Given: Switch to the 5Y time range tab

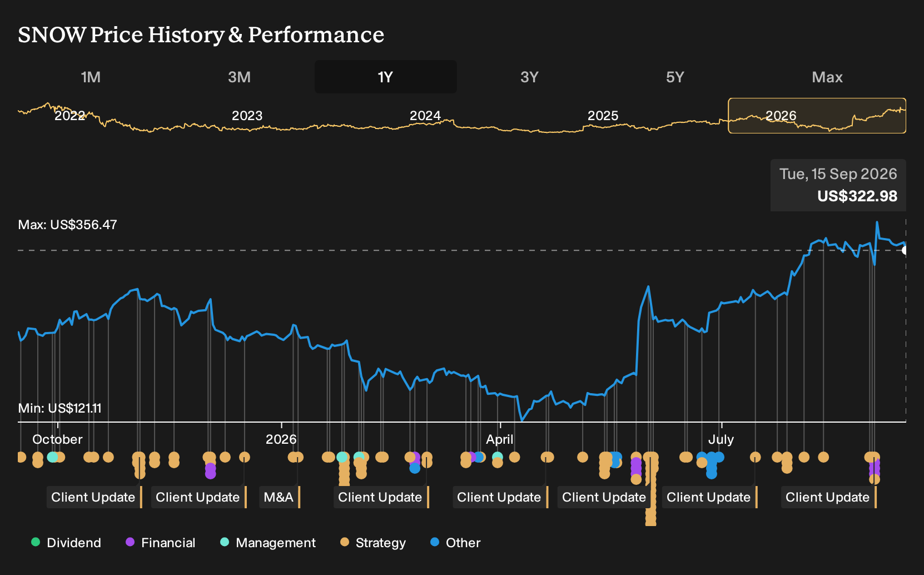Looking at the screenshot, I should [x=675, y=77].
